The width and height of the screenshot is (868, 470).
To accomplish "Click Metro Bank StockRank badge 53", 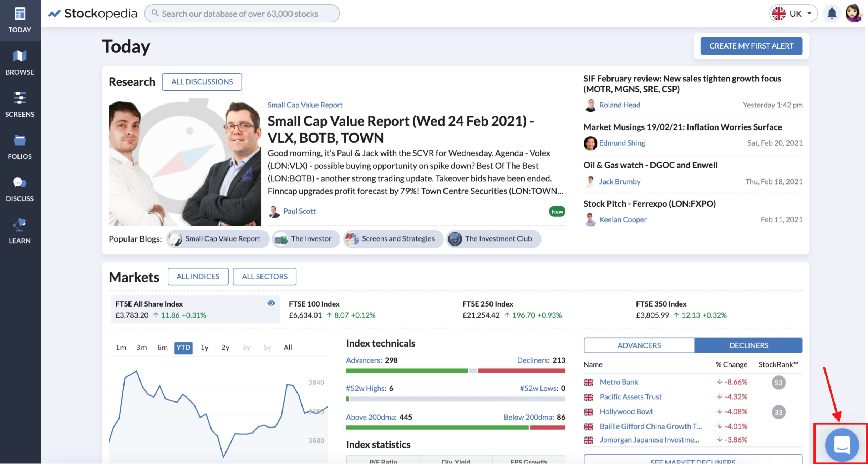I will (x=778, y=383).
